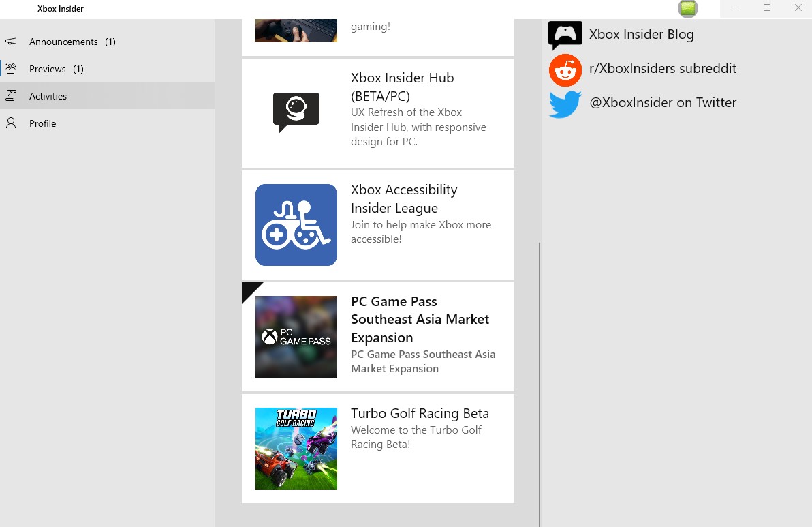
Task: Click the Xbox Insider Blog controller icon
Action: (x=565, y=35)
